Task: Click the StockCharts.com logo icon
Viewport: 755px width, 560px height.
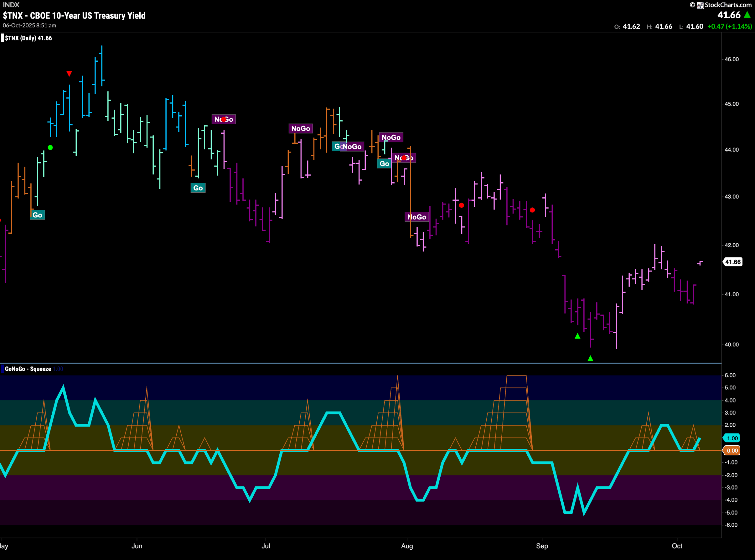Action: (700, 5)
